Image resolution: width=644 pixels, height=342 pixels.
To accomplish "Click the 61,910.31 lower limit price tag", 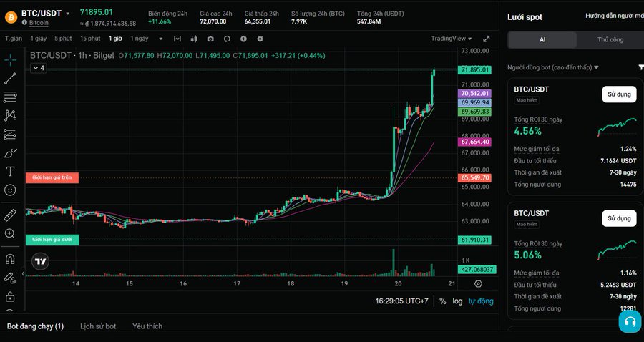I will [475, 240].
